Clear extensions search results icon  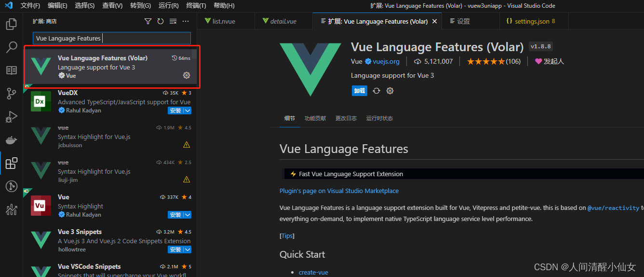173,21
